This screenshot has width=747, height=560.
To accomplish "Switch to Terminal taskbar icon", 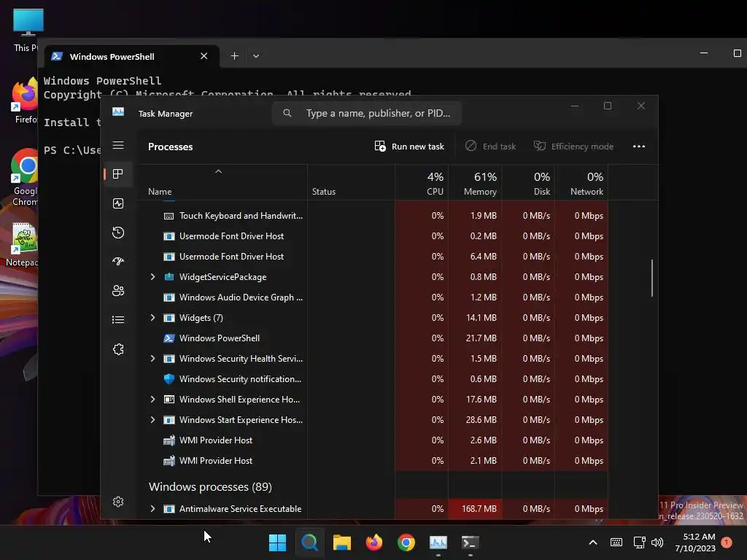I will pyautogui.click(x=471, y=542).
